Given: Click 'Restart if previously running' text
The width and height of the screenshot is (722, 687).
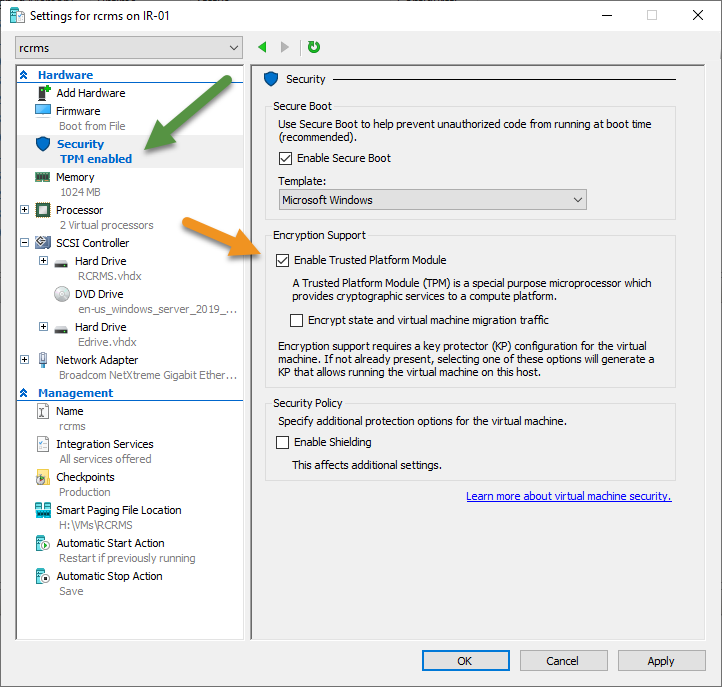Looking at the screenshot, I should (x=127, y=558).
